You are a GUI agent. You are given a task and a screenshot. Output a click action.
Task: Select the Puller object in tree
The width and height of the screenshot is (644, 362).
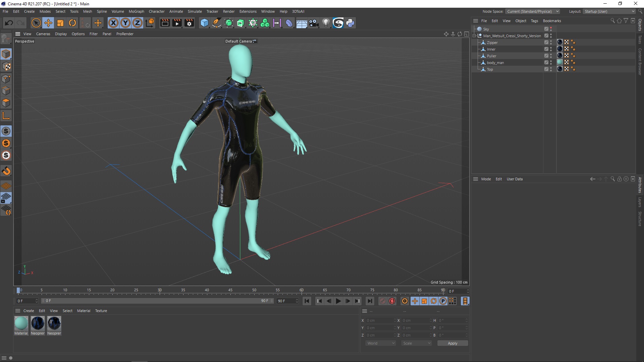[491, 56]
